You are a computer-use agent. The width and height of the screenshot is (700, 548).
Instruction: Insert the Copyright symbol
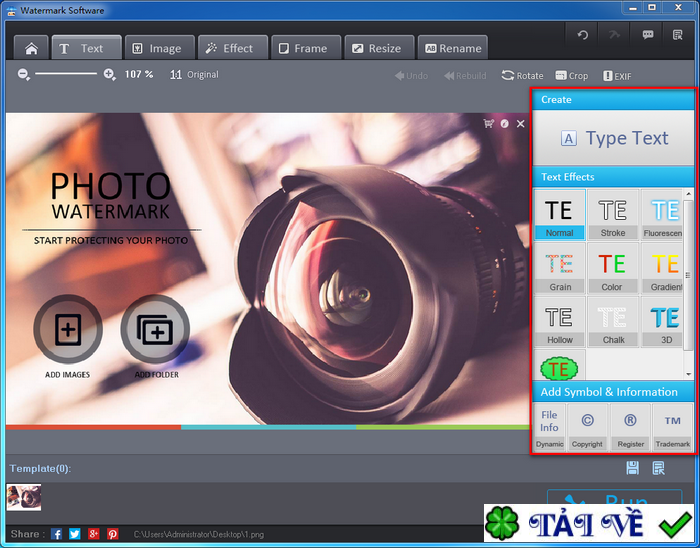(x=587, y=426)
